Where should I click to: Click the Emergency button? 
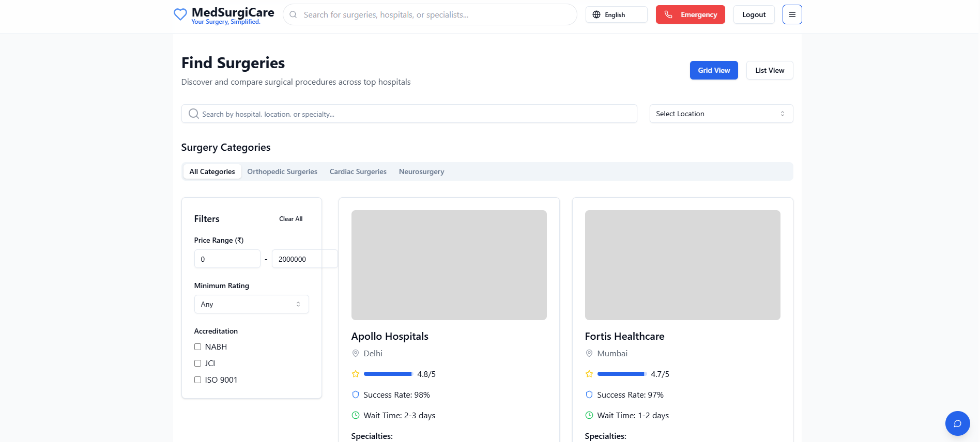(x=690, y=14)
